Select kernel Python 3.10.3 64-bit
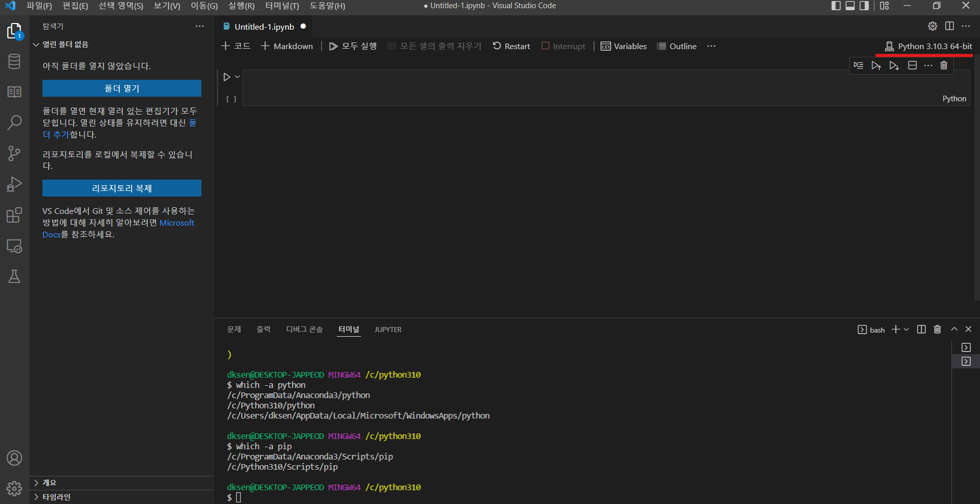This screenshot has width=980, height=504. click(x=928, y=46)
